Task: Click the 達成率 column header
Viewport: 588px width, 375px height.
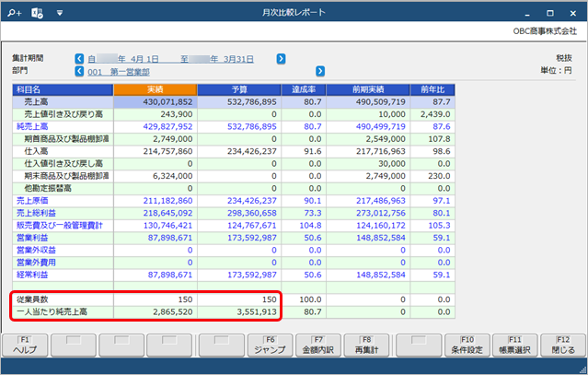Action: (304, 89)
